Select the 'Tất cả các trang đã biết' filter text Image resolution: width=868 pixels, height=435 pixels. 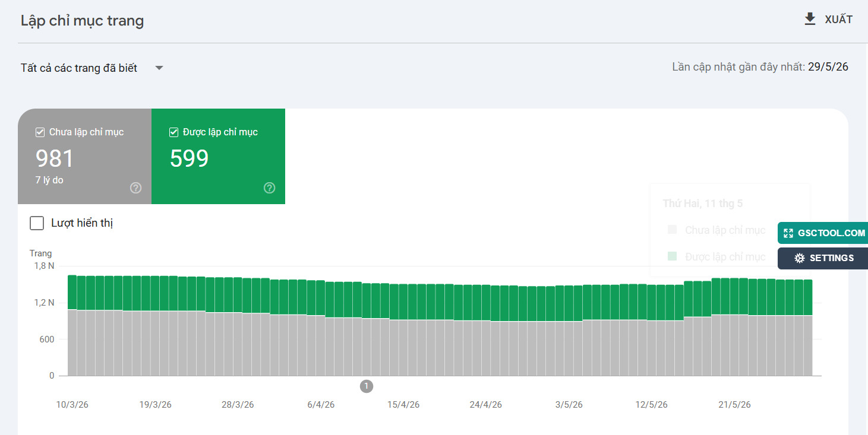pyautogui.click(x=79, y=68)
